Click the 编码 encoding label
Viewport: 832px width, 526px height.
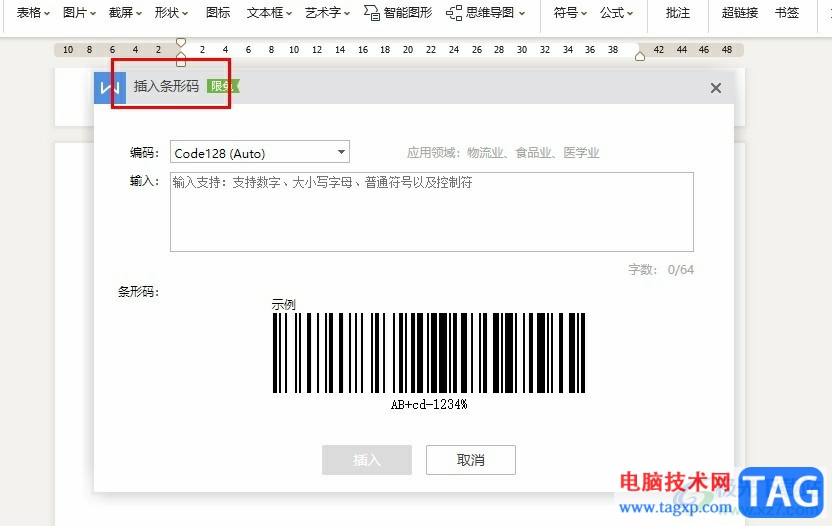(x=144, y=152)
